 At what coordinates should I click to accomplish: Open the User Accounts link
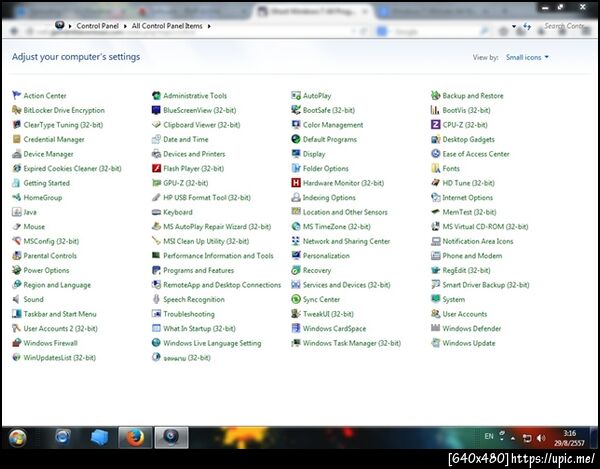pyautogui.click(x=465, y=314)
